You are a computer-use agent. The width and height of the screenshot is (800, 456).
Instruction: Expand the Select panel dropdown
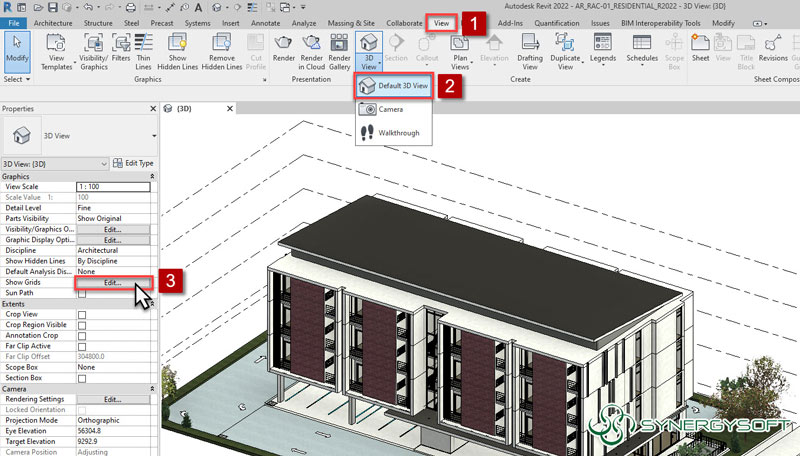pos(17,79)
